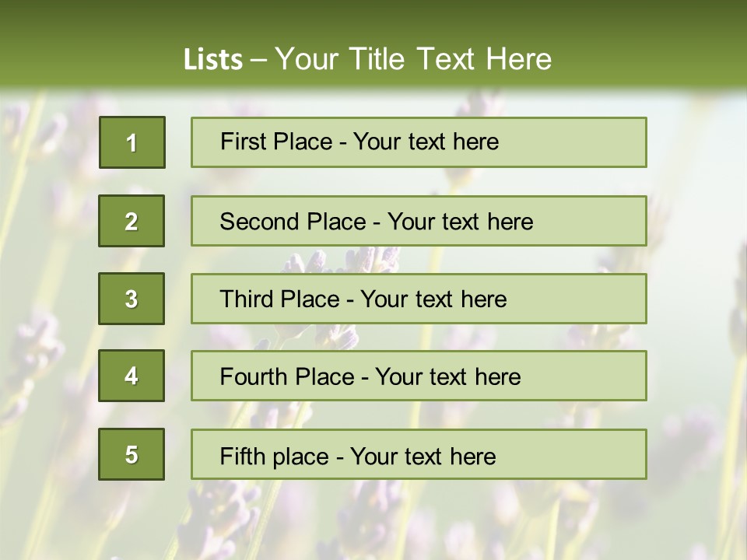Click 'Your Title Text Here' in the heading

coord(413,59)
